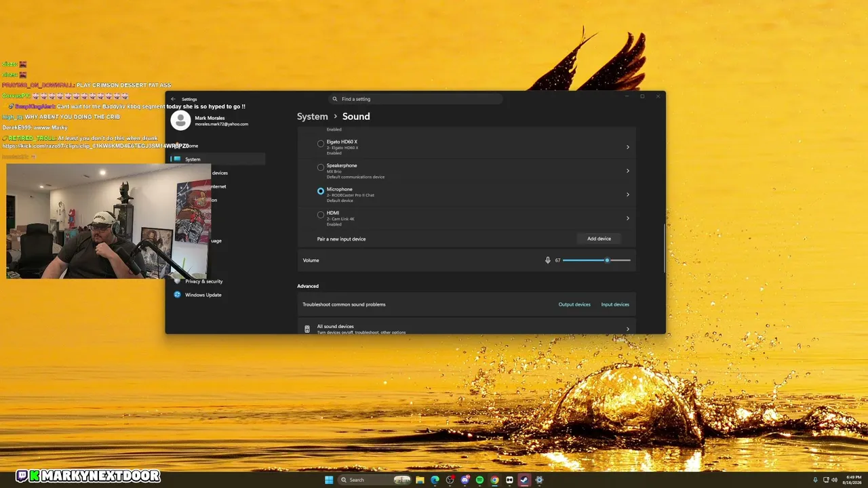Click the Add device button
Screen dimensions: 868x488
click(599, 239)
